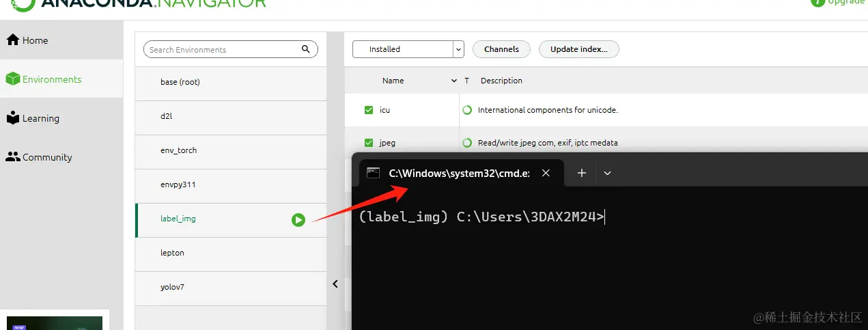Open a new terminal tab with plus
The image size is (868, 330).
[582, 173]
